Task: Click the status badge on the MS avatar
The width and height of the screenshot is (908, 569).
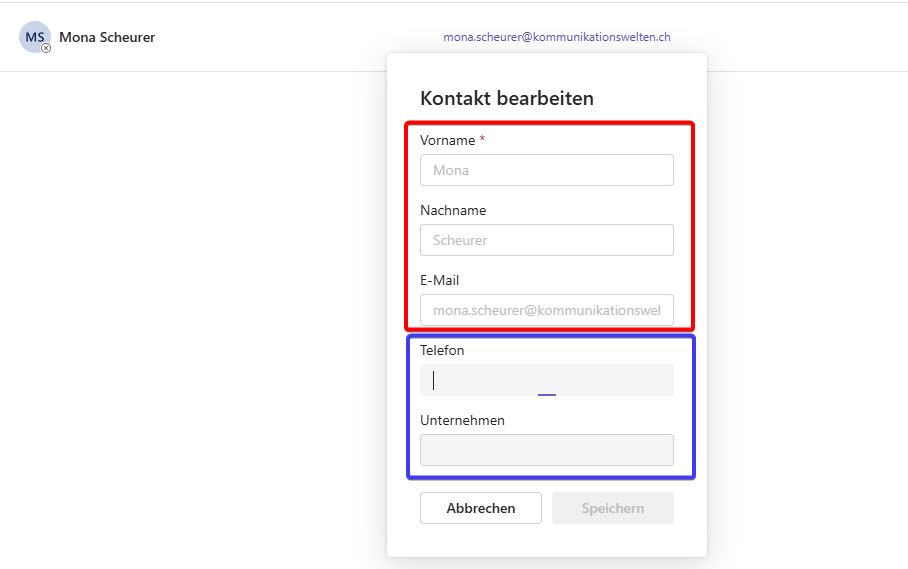Action: [46, 48]
